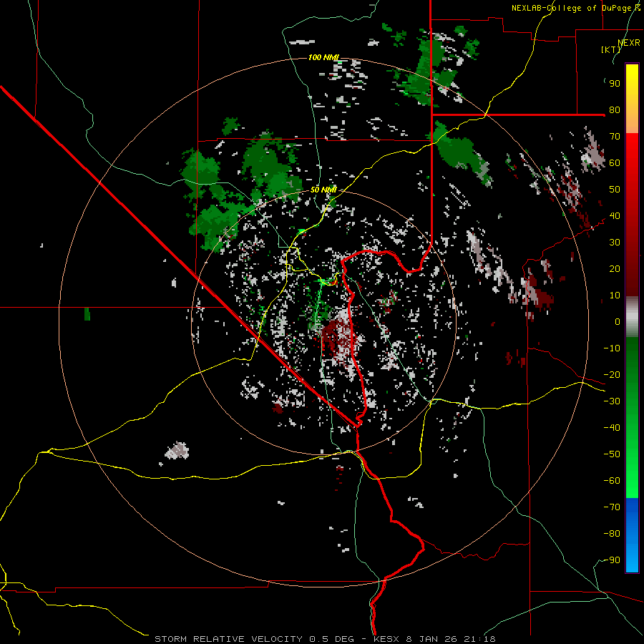Click the 0 value on the velocity scale

click(618, 322)
